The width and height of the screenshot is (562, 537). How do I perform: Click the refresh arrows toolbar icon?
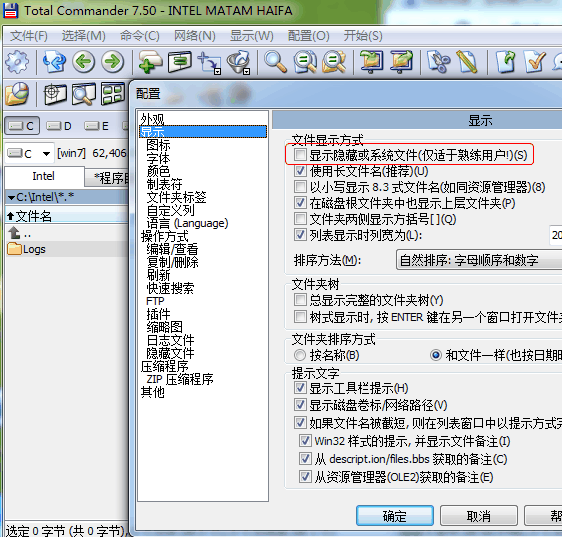(x=54, y=62)
